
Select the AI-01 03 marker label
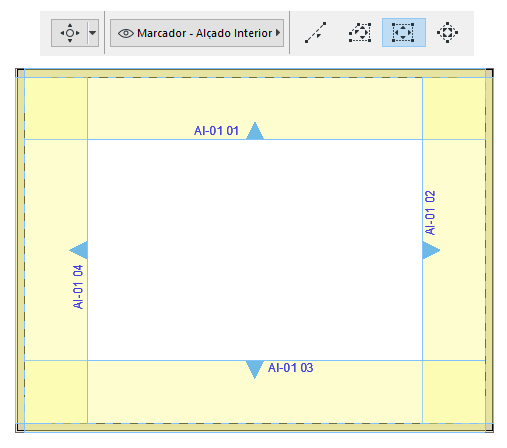click(290, 368)
